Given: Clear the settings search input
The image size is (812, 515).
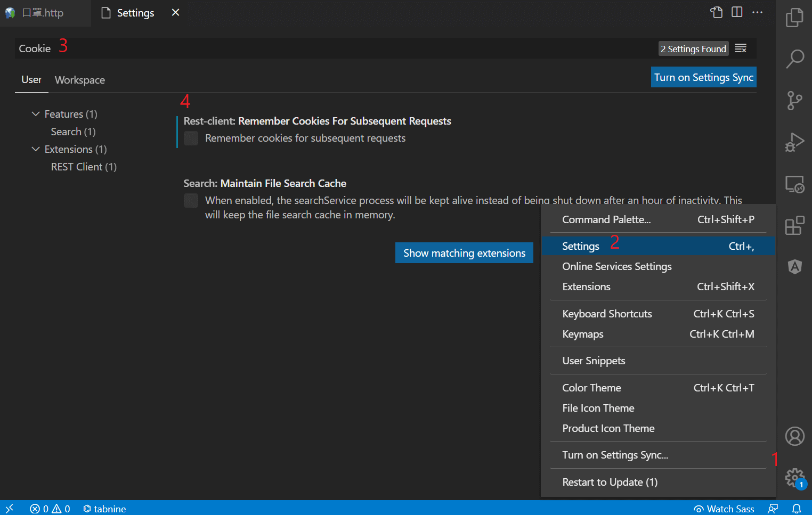Looking at the screenshot, I should tap(741, 48).
